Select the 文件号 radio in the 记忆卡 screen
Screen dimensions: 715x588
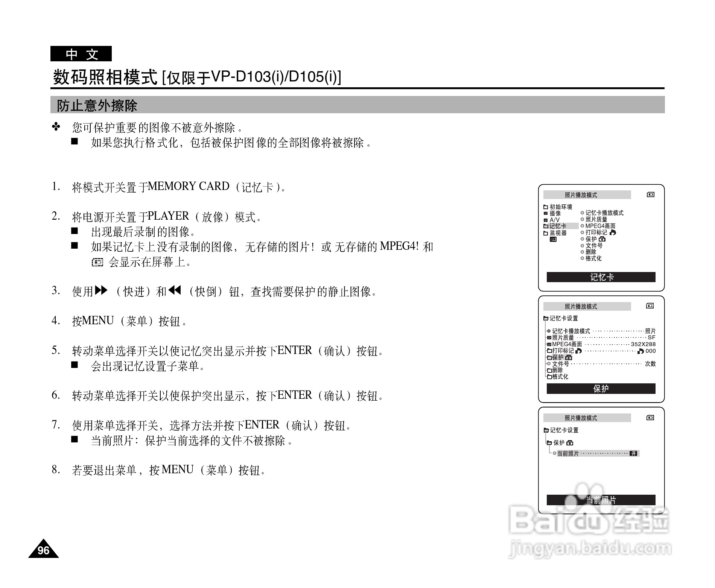(x=583, y=246)
